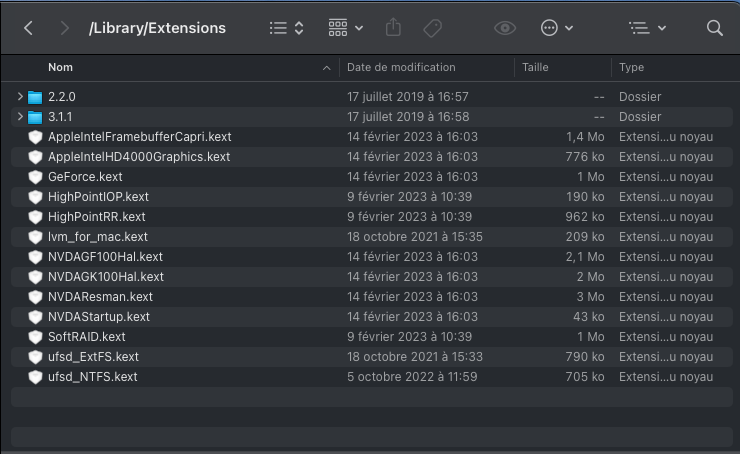Viewport: 740px width, 454px height.
Task: Select the 3.1.1 folder icon
Action: tap(35, 117)
